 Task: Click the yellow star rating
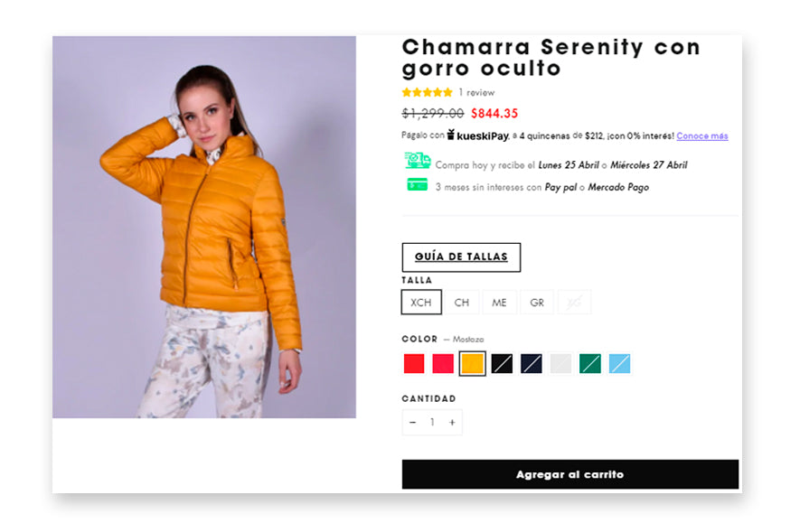point(427,92)
